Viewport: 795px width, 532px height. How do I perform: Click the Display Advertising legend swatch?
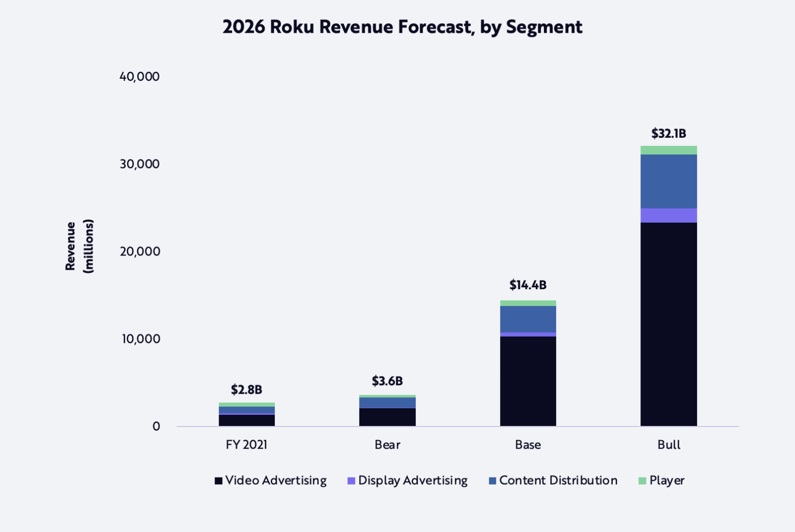coord(352,481)
